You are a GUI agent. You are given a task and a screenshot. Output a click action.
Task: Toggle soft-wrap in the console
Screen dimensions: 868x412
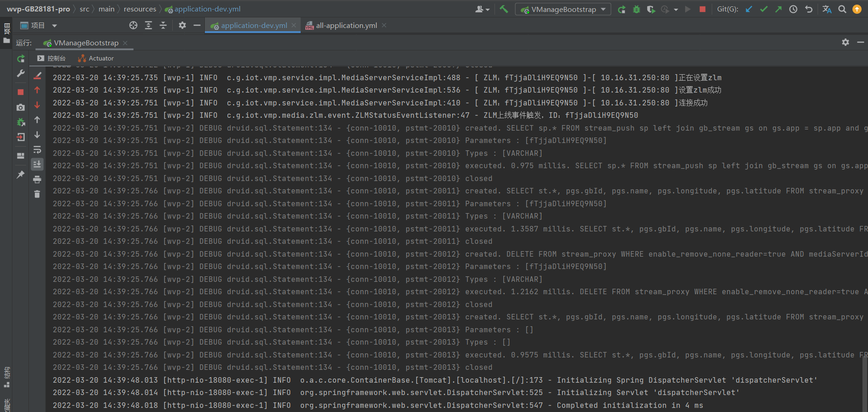(x=37, y=150)
